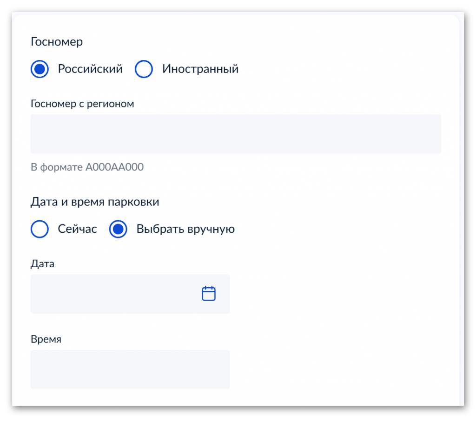Select the Иностранный radio button
The height and width of the screenshot is (448, 476).
[x=144, y=69]
